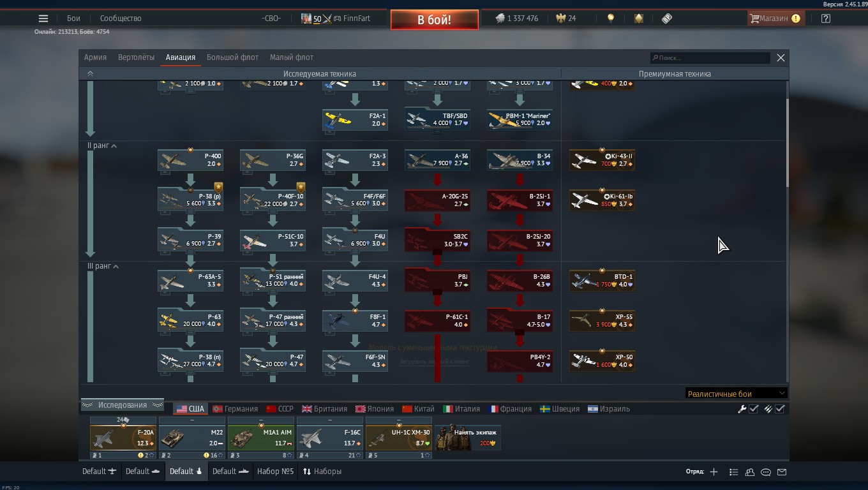The height and width of the screenshot is (490, 868).
Task: Open the Наборы presets list
Action: [322, 471]
